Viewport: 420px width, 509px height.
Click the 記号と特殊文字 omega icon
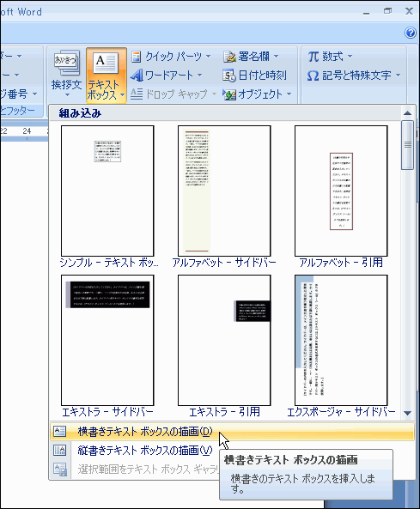313,76
